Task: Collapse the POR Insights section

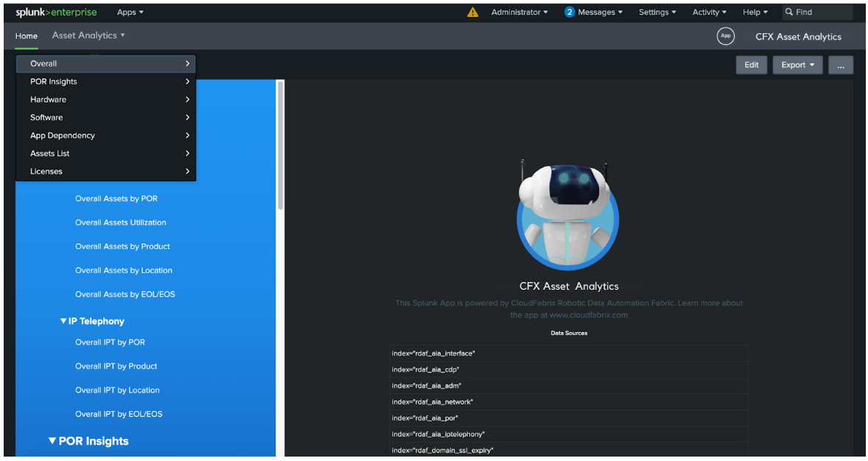Action: [x=52, y=441]
